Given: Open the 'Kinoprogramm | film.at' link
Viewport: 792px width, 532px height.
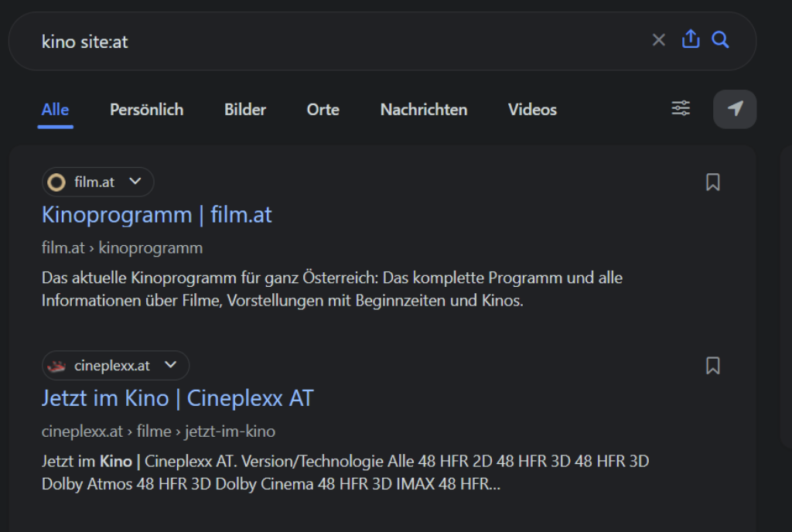Looking at the screenshot, I should [156, 214].
